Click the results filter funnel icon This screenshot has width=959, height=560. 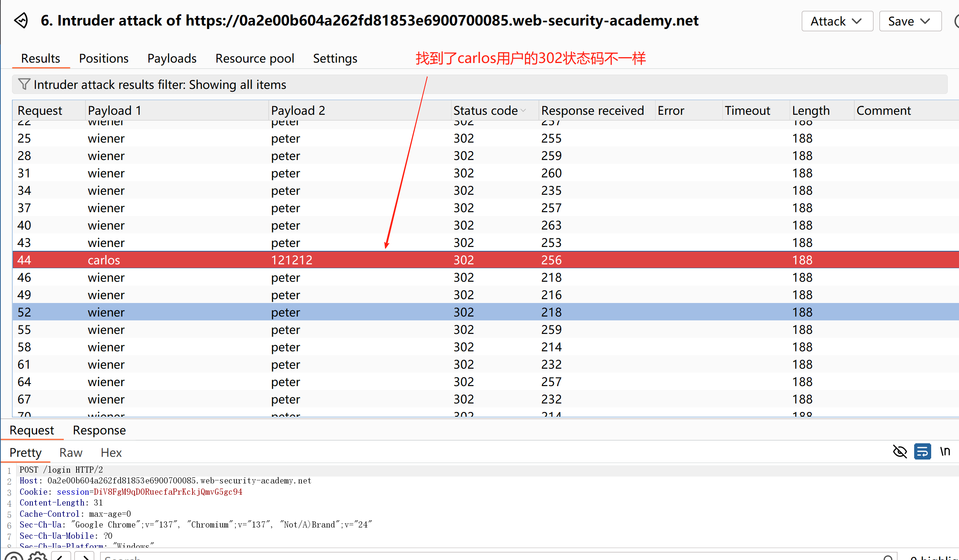click(24, 84)
